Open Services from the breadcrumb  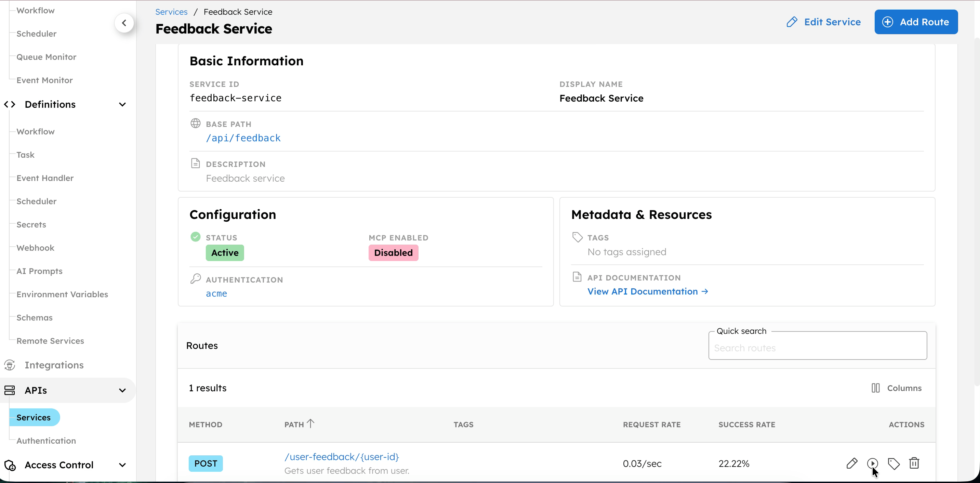pos(171,11)
